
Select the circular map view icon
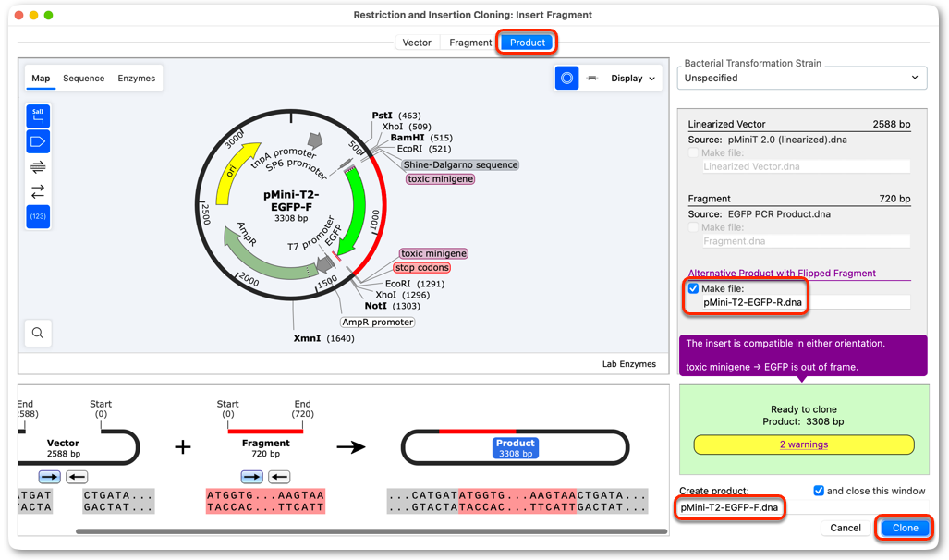tap(566, 79)
